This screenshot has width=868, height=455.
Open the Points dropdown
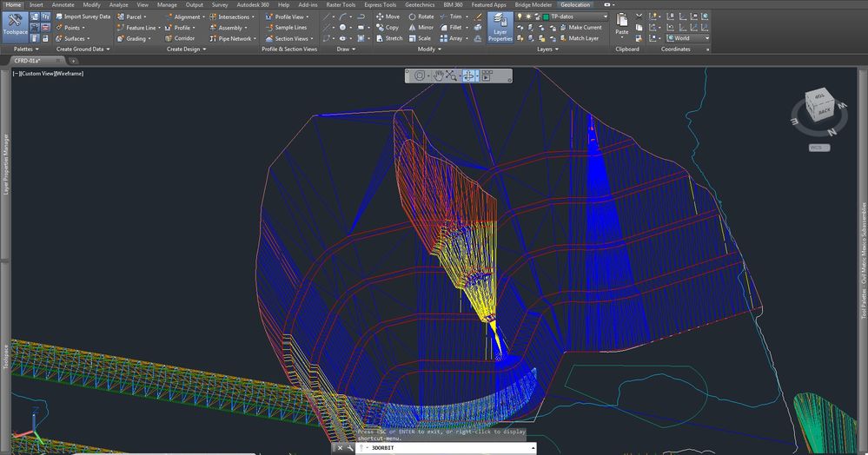point(70,28)
